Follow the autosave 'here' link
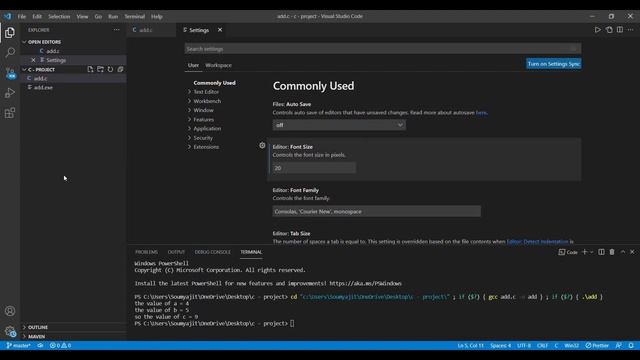The height and width of the screenshot is (360, 640). (x=481, y=113)
